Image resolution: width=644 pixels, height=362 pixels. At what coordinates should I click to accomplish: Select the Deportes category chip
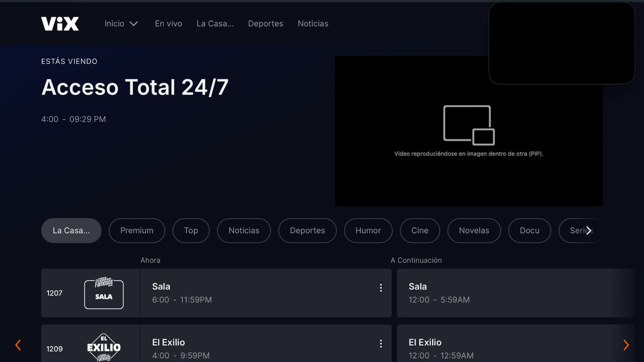[x=307, y=230]
